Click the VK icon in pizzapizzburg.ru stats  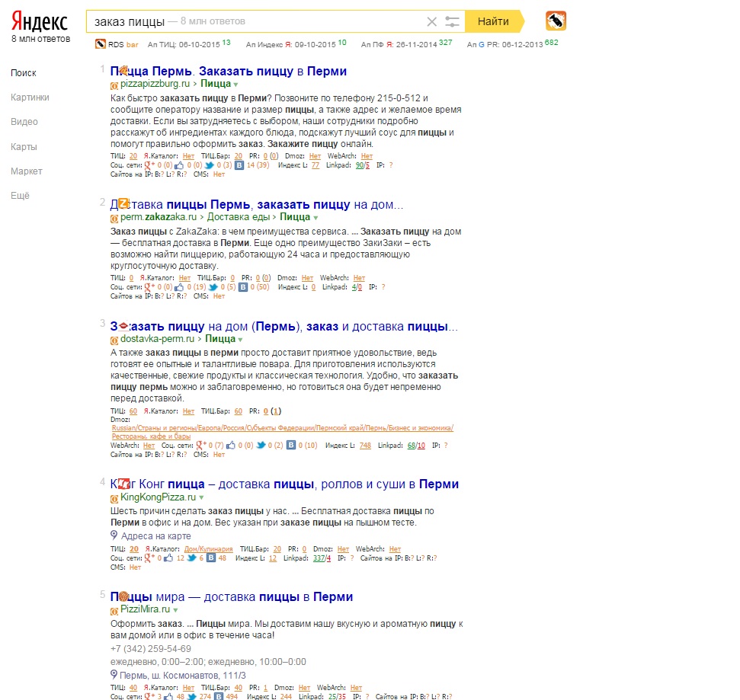coord(239,165)
